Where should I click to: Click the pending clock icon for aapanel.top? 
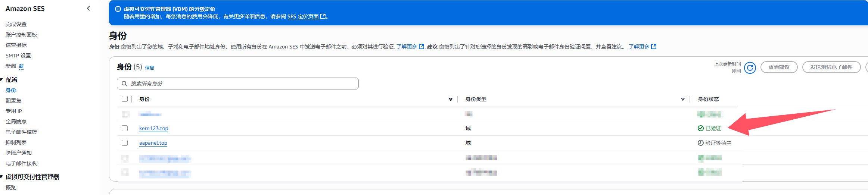(x=701, y=143)
